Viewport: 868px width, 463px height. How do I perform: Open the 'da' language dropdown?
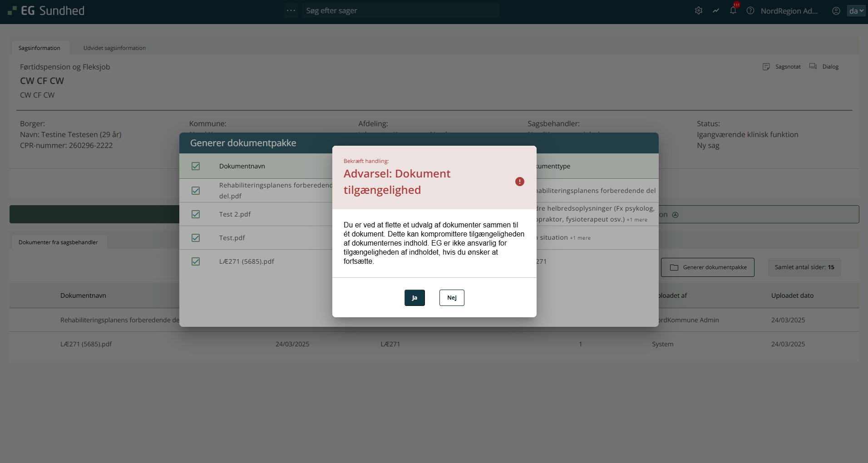pyautogui.click(x=856, y=11)
